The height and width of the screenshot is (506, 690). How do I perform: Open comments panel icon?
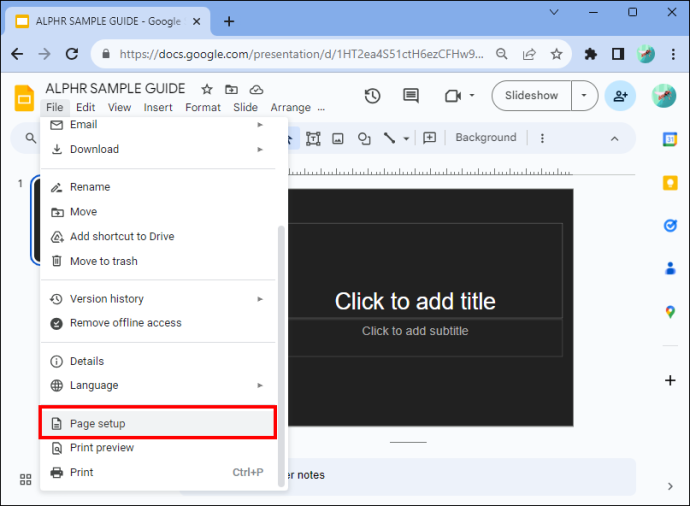[x=411, y=95]
